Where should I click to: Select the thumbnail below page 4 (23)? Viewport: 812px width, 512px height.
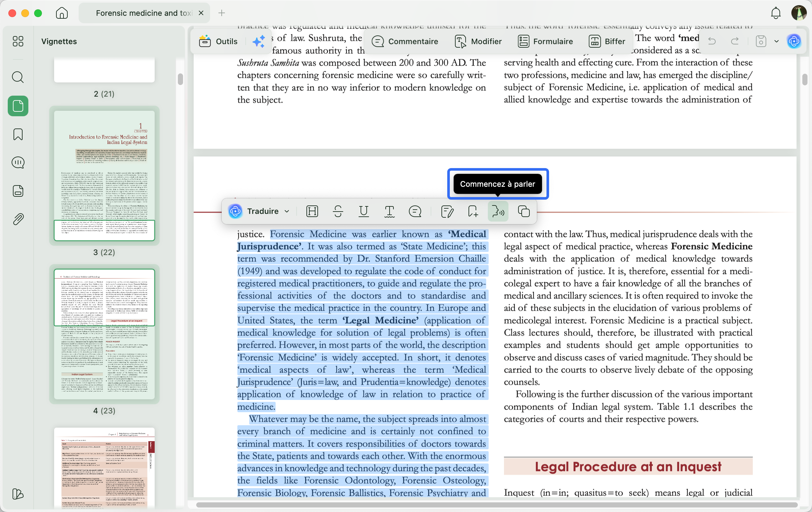pos(104,468)
